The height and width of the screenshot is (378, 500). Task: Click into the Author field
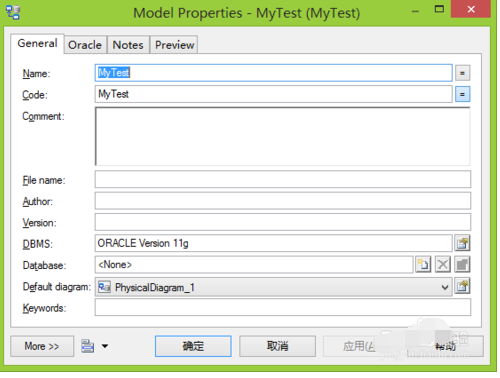click(x=283, y=201)
